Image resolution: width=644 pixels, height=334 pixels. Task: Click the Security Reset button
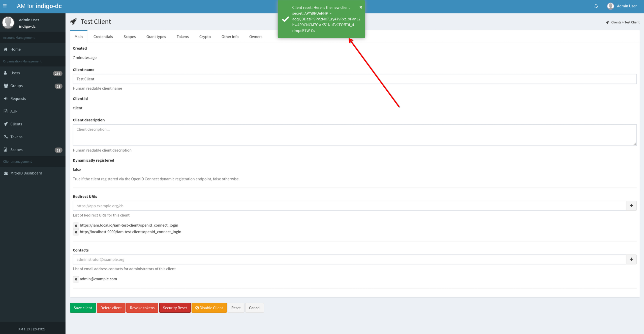(175, 308)
